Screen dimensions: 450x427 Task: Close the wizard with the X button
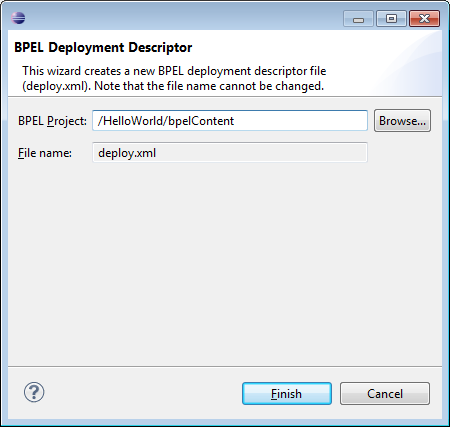tap(424, 18)
